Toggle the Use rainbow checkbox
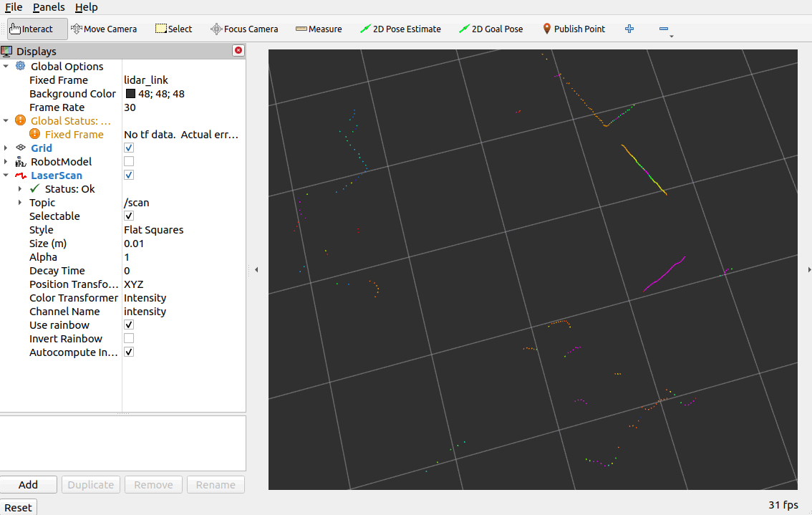Viewport: 812px width, 515px height. point(129,324)
